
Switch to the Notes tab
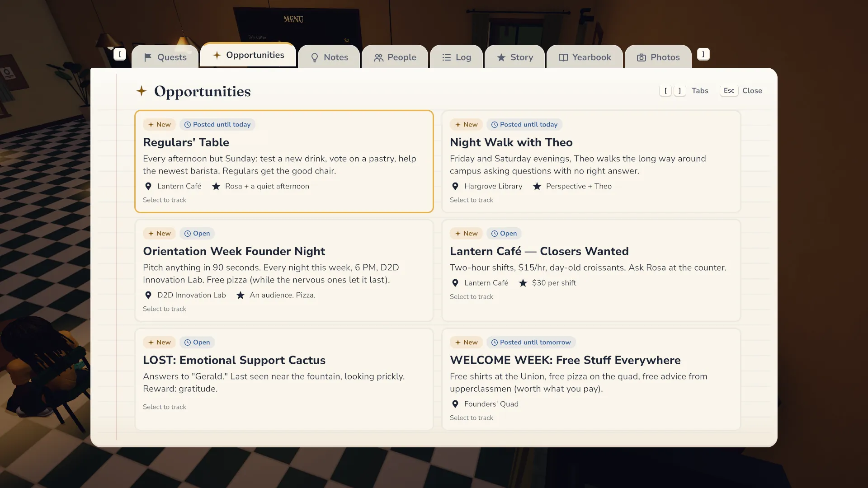point(329,57)
